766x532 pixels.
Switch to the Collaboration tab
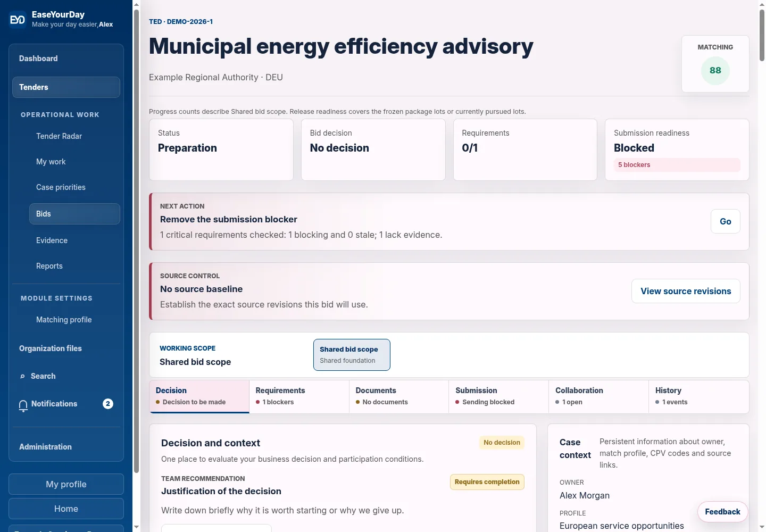coord(599,396)
